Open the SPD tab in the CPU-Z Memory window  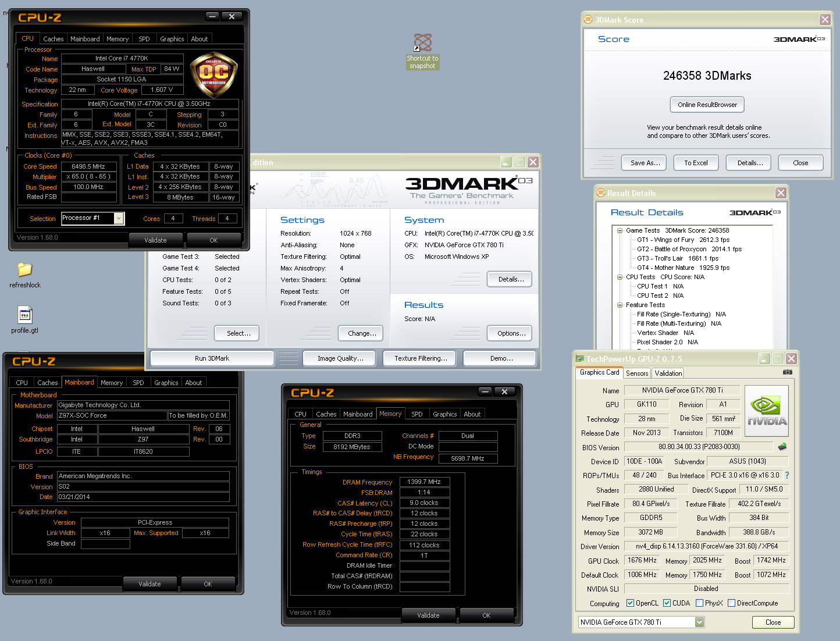click(417, 414)
